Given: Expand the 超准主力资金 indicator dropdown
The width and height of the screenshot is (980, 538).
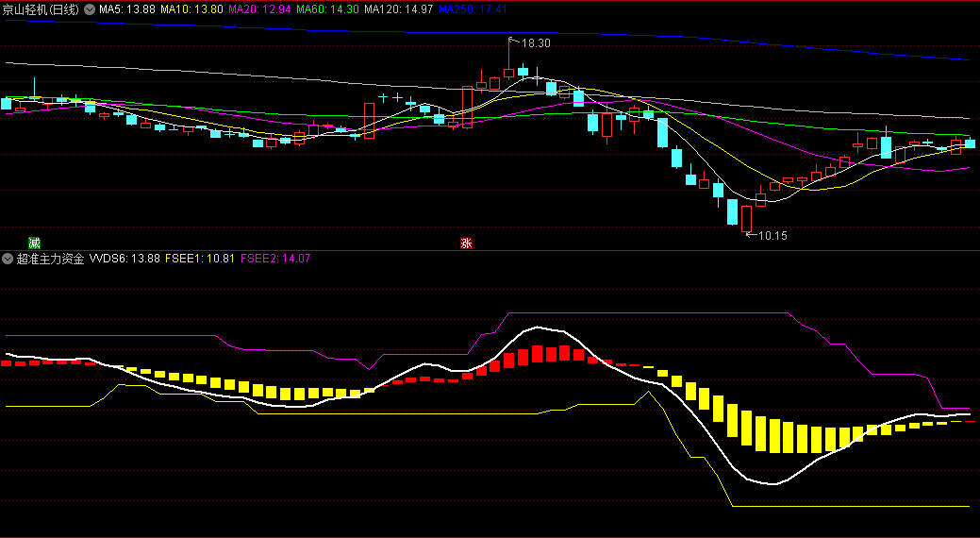Looking at the screenshot, I should pyautogui.click(x=8, y=259).
